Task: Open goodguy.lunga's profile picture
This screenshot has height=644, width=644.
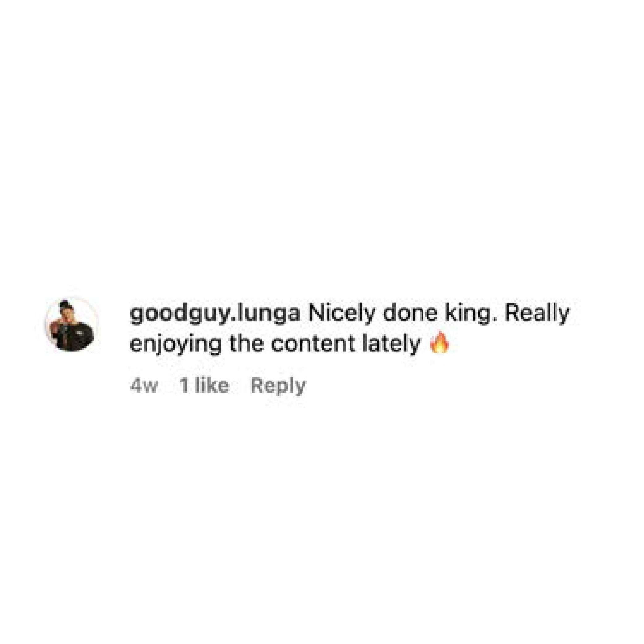Action: click(x=72, y=324)
